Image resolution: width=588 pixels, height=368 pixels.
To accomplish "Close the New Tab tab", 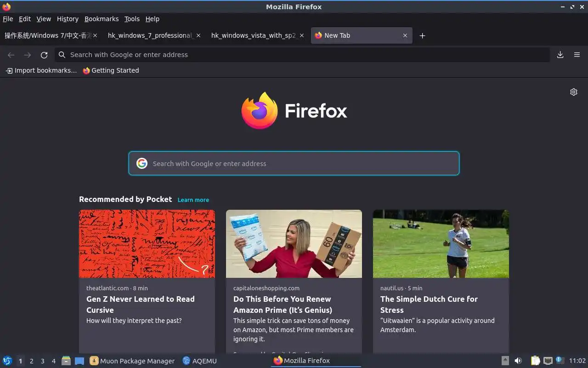I will coord(405,35).
